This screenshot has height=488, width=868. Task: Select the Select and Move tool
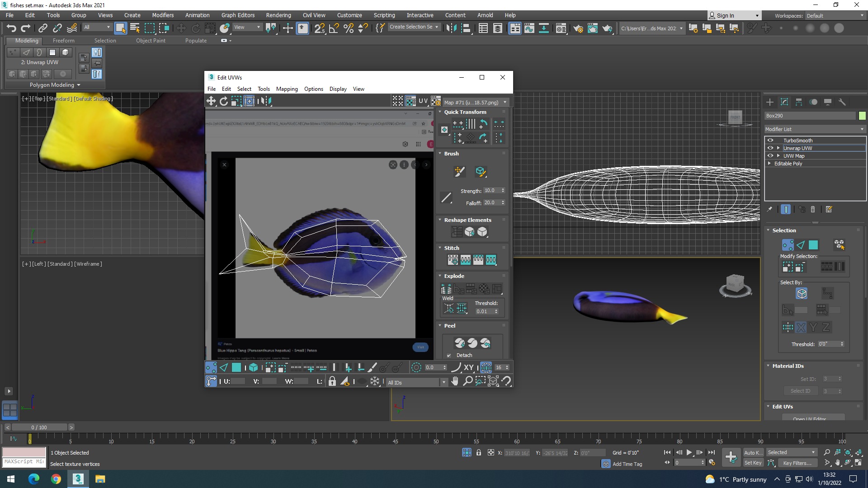pyautogui.click(x=181, y=28)
